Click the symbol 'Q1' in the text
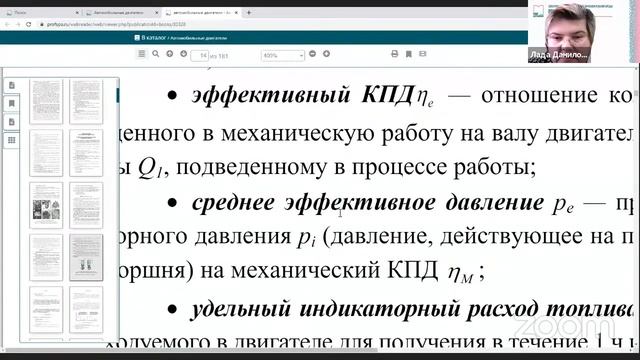 [150, 168]
